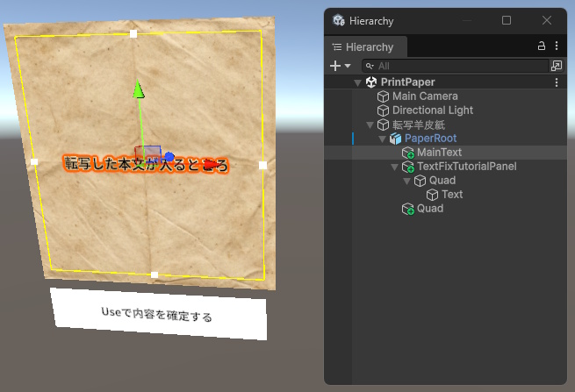This screenshot has width=575, height=392.
Task: Click the Hierarchy search field
Action: point(456,66)
